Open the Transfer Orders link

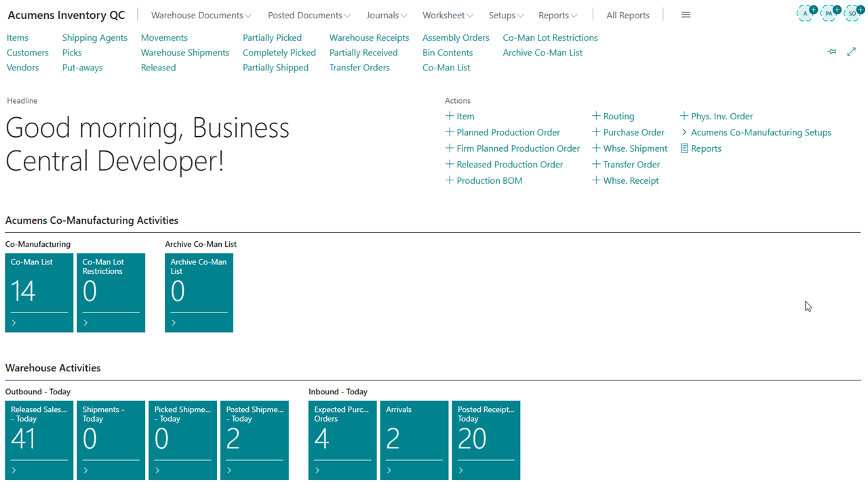point(359,67)
